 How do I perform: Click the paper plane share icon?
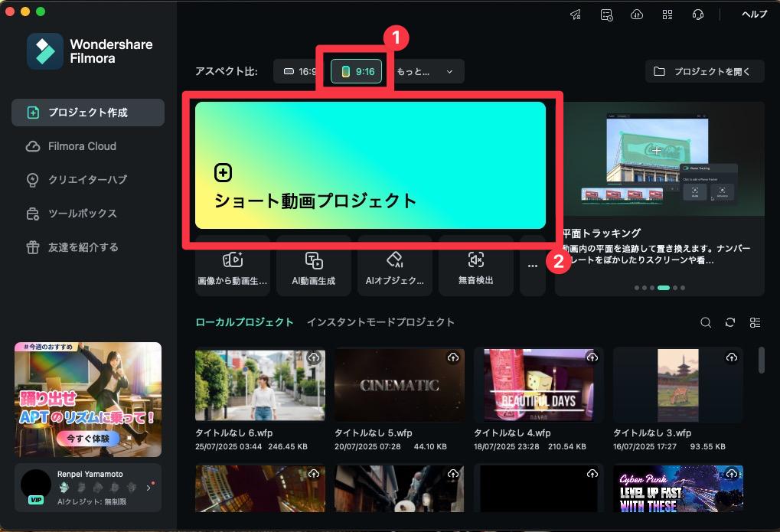click(576, 15)
